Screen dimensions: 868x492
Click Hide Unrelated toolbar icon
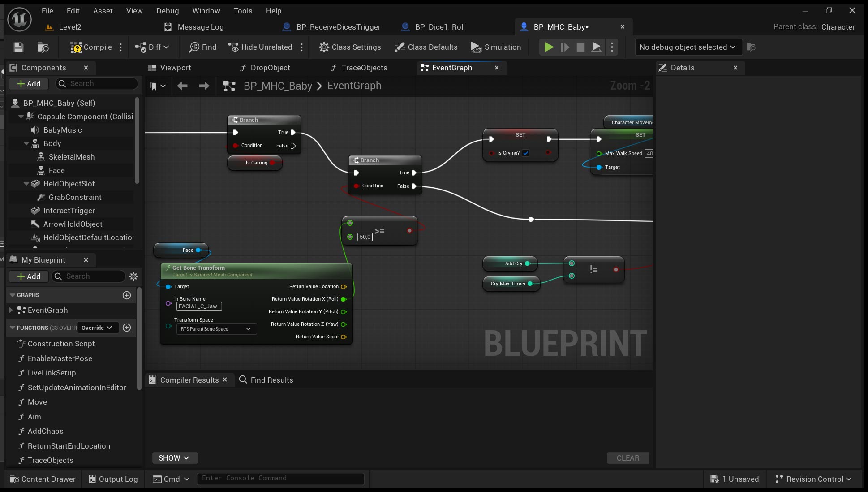(x=233, y=47)
